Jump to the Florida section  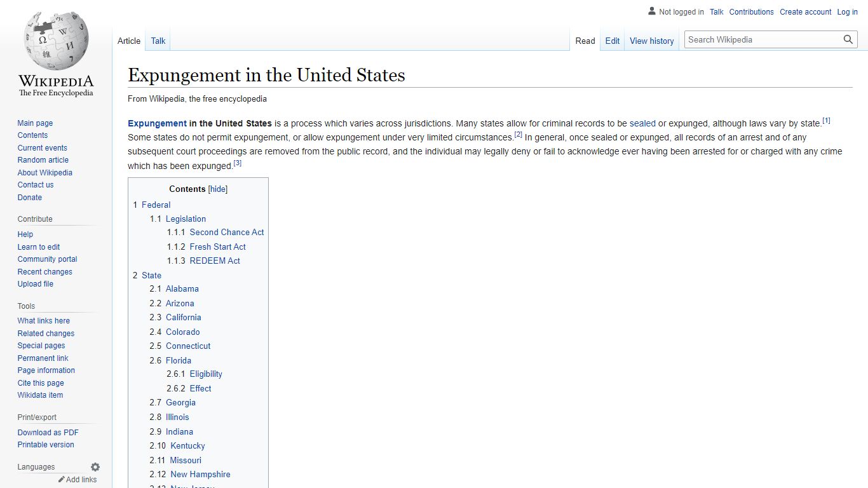coord(170,360)
